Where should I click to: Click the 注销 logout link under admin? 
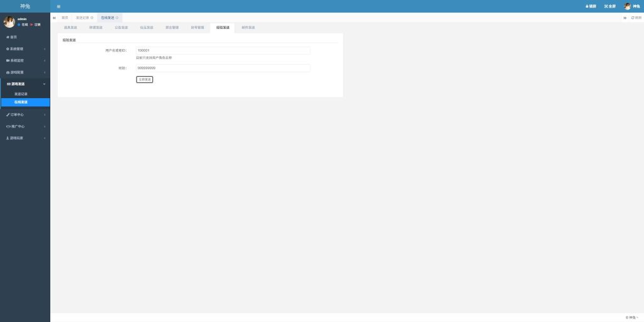(36, 25)
